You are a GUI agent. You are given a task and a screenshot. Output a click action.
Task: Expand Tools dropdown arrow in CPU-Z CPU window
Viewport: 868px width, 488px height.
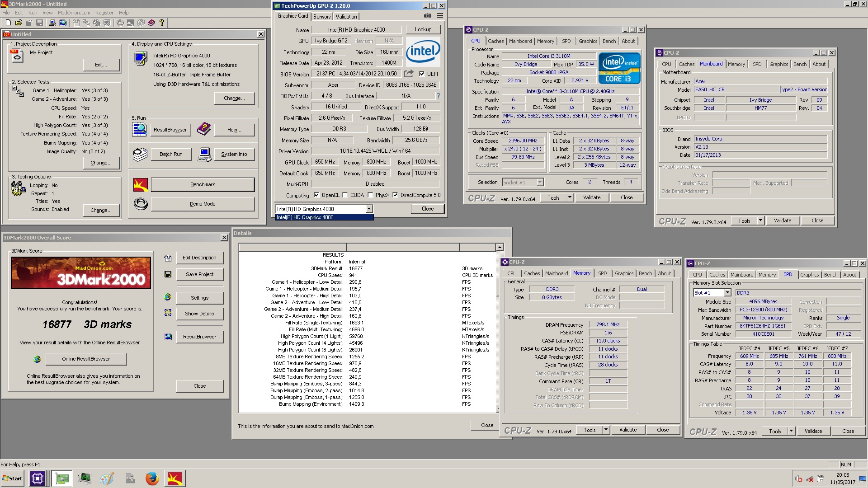click(570, 197)
